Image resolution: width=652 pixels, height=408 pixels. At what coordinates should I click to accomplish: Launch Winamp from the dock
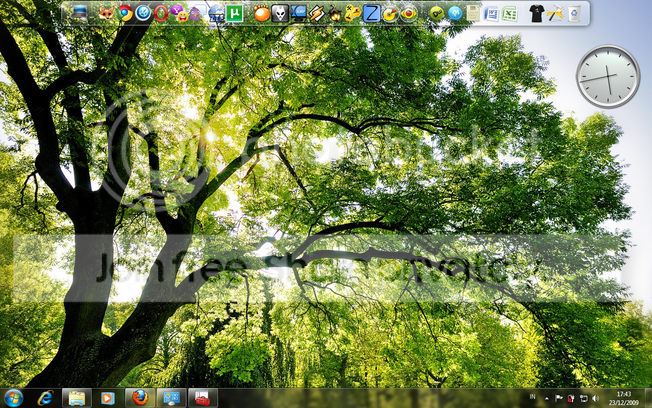[x=317, y=13]
